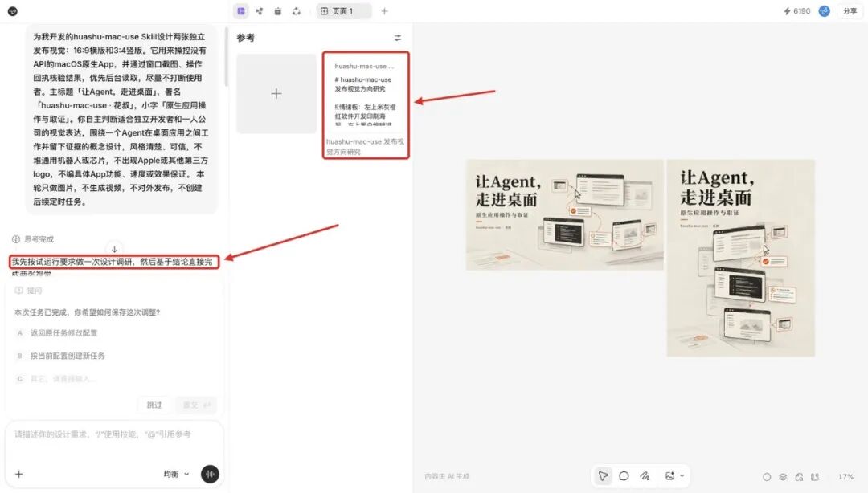Click the circle icon in the bottom-right canvas controls

click(x=767, y=476)
